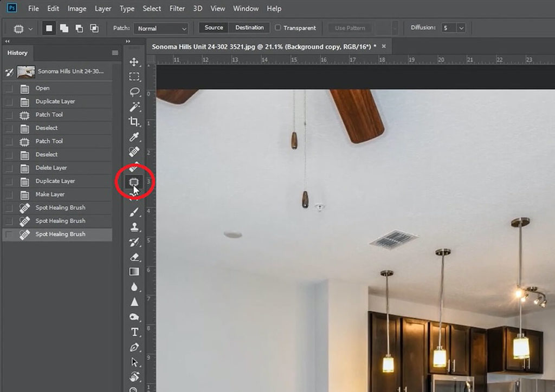Select the Move tool
The image size is (555, 392).
(x=134, y=61)
